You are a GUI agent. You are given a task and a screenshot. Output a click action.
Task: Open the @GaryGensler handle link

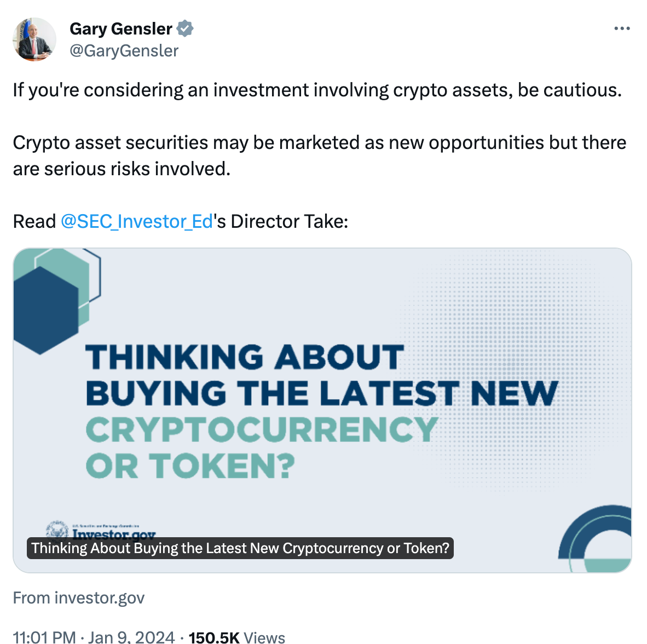pyautogui.click(x=124, y=51)
